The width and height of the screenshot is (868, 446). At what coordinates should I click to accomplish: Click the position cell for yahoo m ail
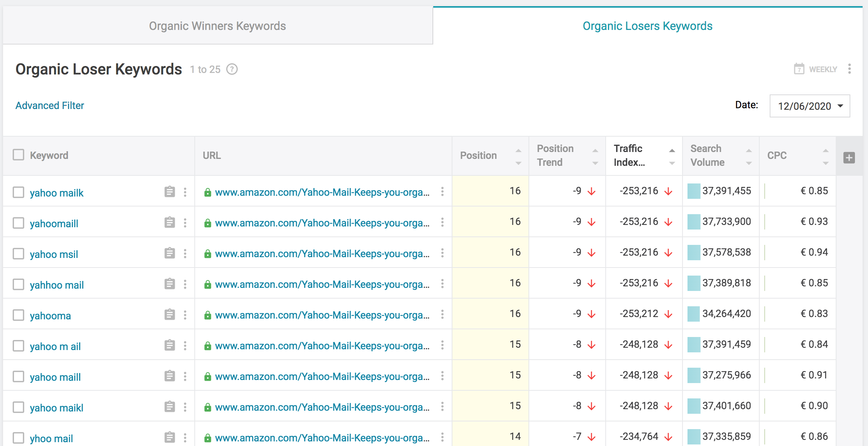[x=490, y=344]
